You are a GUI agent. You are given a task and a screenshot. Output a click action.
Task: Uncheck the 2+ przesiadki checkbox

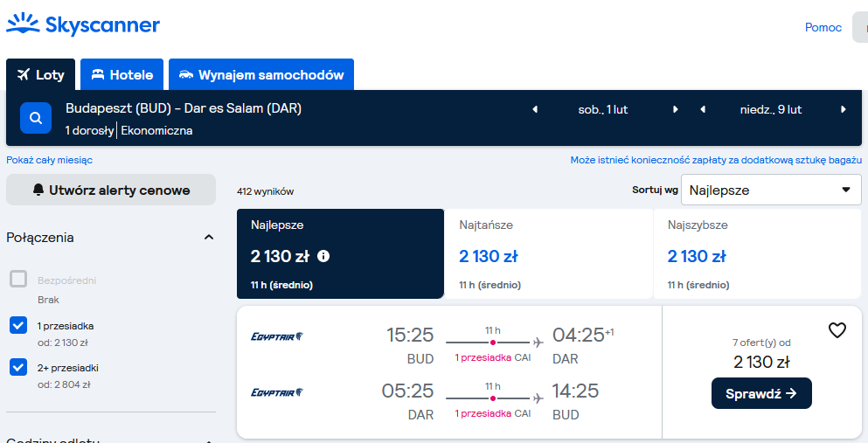point(18,367)
